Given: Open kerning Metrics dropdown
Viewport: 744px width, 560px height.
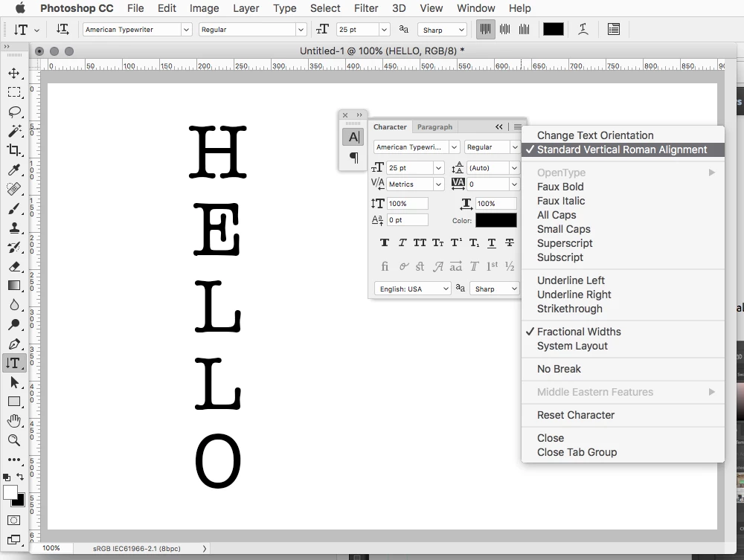Looking at the screenshot, I should [x=438, y=184].
